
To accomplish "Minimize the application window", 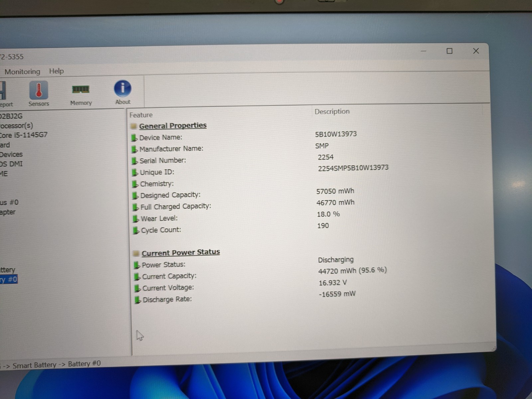I will [424, 51].
